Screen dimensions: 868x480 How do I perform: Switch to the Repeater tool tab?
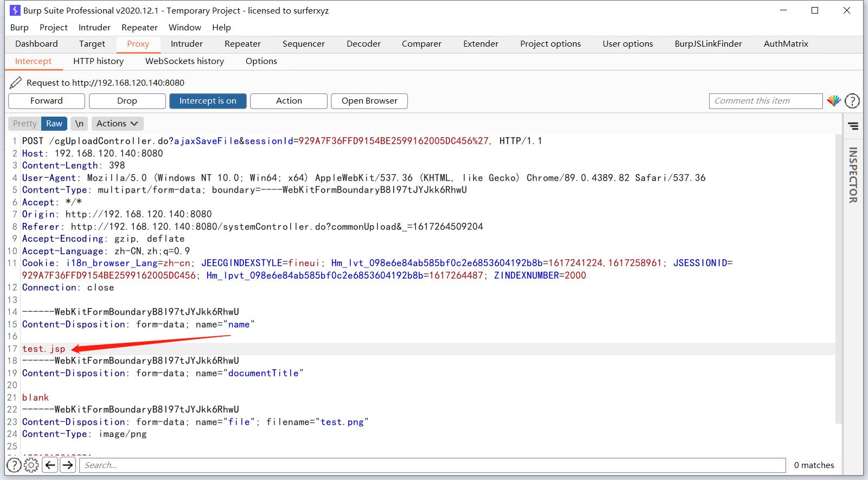click(242, 44)
